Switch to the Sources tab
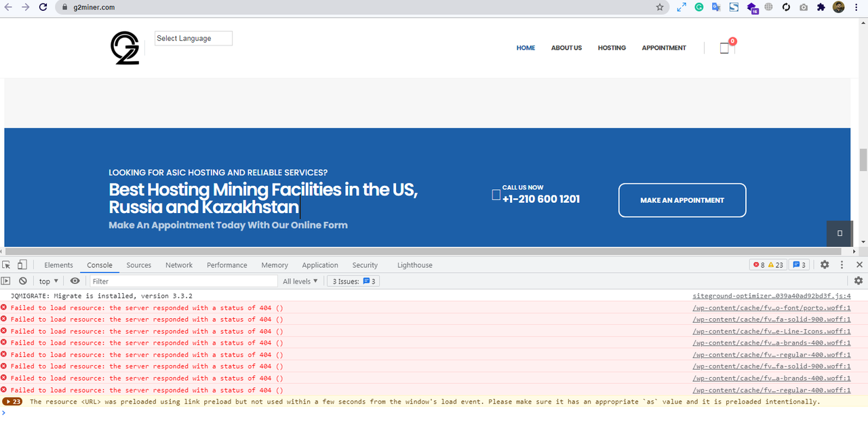 click(x=138, y=265)
